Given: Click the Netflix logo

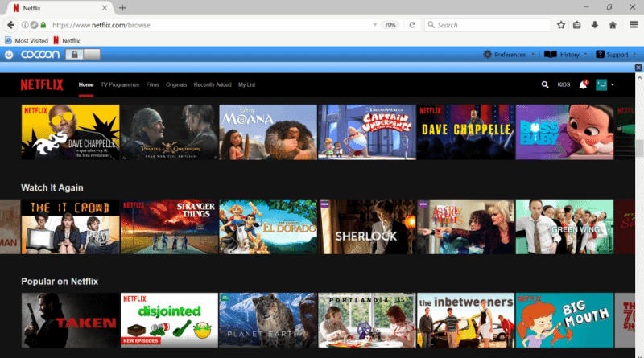Looking at the screenshot, I should pyautogui.click(x=42, y=85).
